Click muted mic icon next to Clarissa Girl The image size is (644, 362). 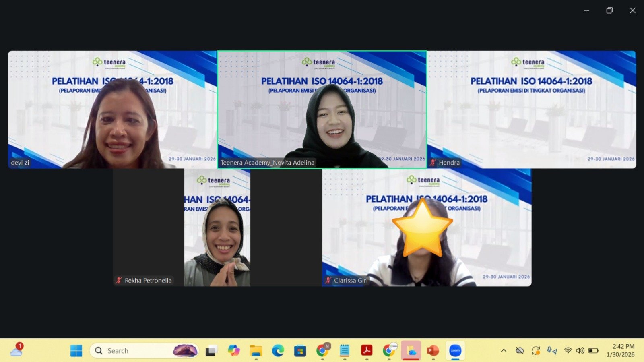point(328,280)
